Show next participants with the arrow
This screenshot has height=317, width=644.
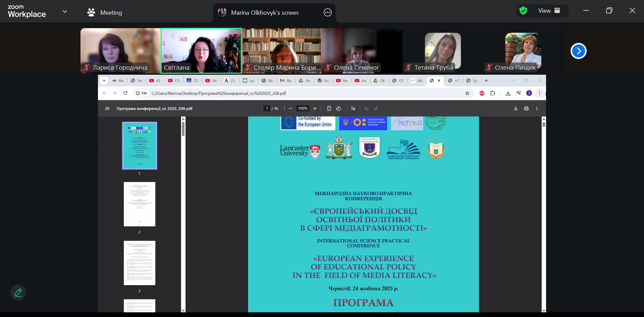(578, 51)
